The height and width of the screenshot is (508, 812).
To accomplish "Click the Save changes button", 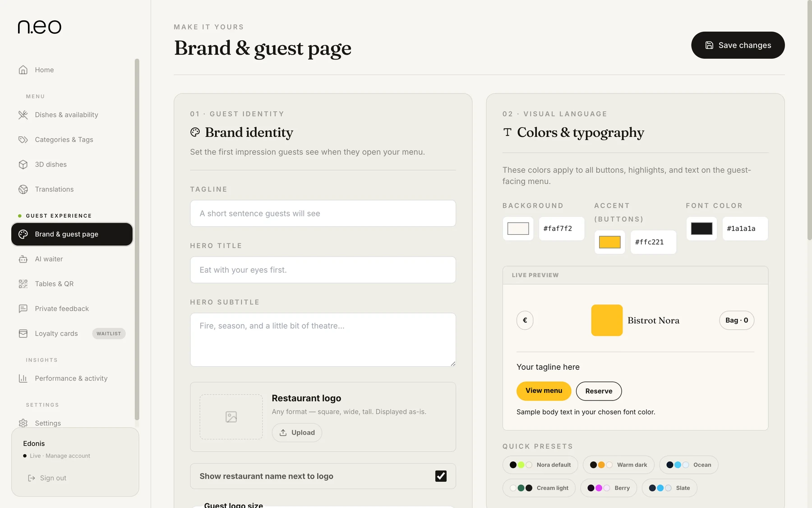I will (738, 45).
